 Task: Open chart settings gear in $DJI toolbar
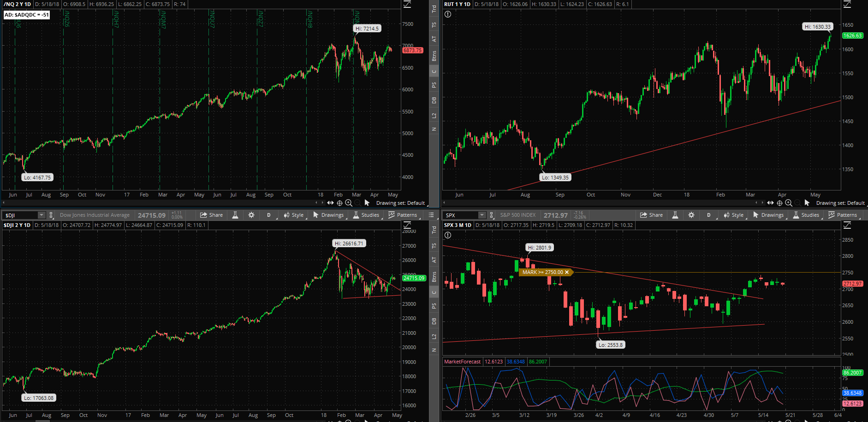[x=251, y=215]
